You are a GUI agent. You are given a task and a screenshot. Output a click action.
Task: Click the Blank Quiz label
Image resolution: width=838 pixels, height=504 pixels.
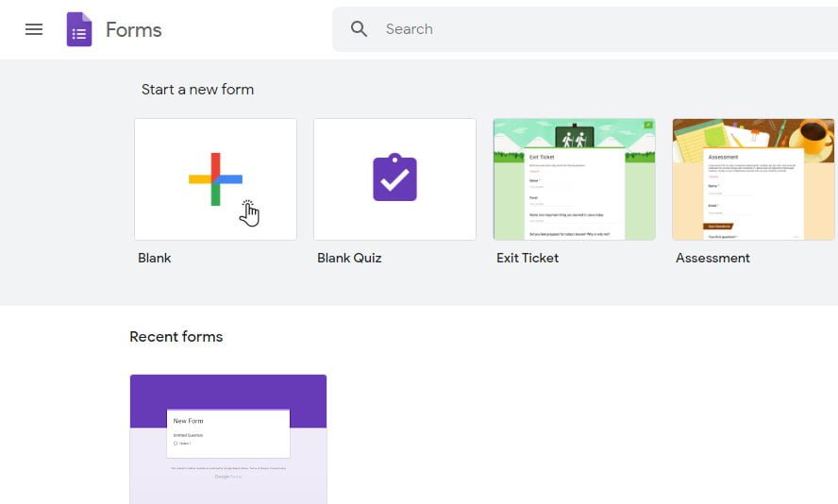click(349, 259)
